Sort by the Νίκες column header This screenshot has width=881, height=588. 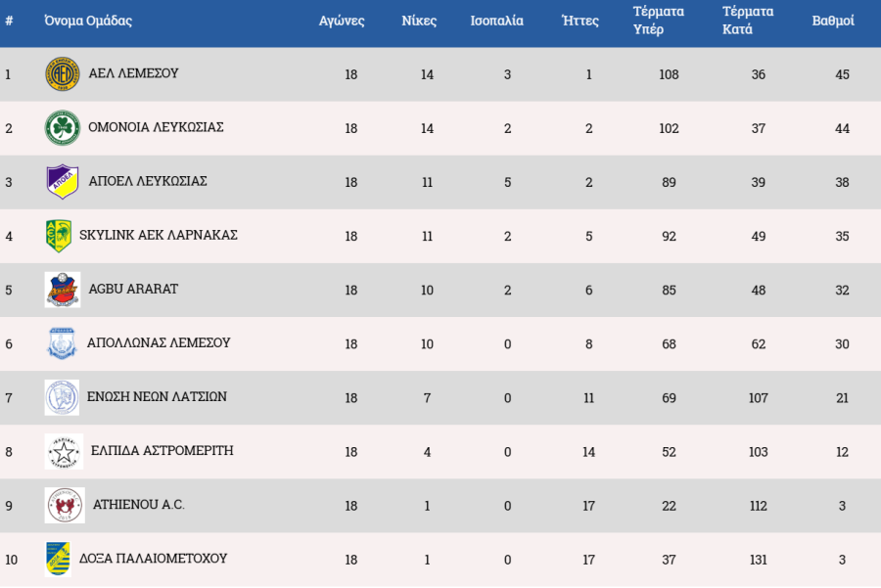coord(419,21)
